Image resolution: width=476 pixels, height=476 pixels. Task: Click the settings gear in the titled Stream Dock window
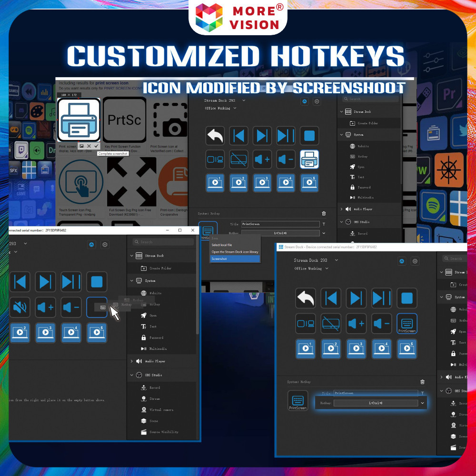tap(415, 261)
